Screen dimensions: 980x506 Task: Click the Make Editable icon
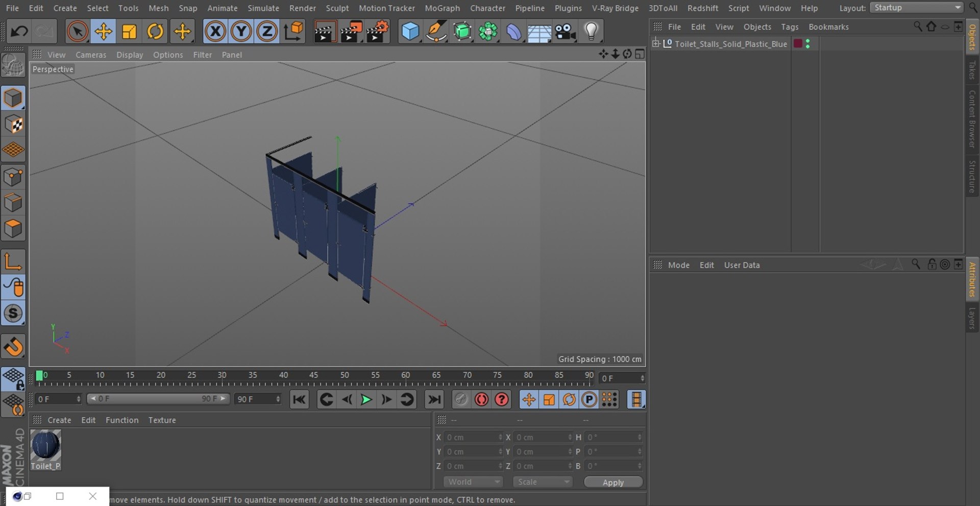(x=13, y=66)
